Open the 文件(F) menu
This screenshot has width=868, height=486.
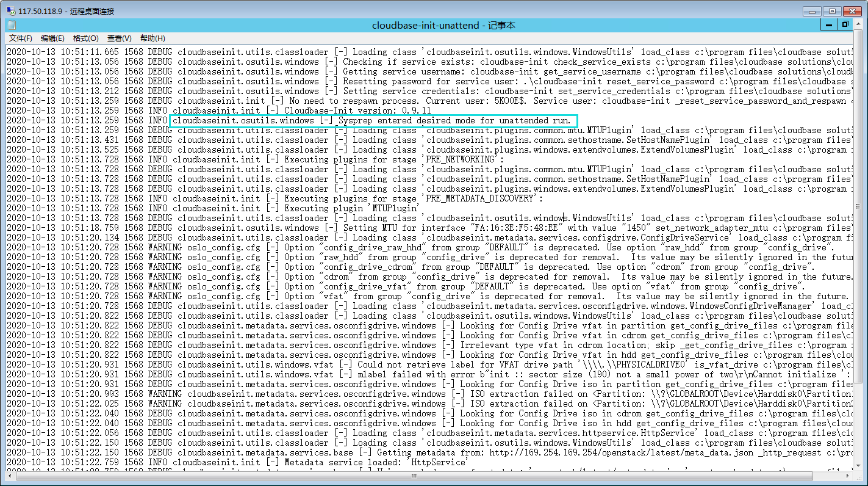pos(21,38)
